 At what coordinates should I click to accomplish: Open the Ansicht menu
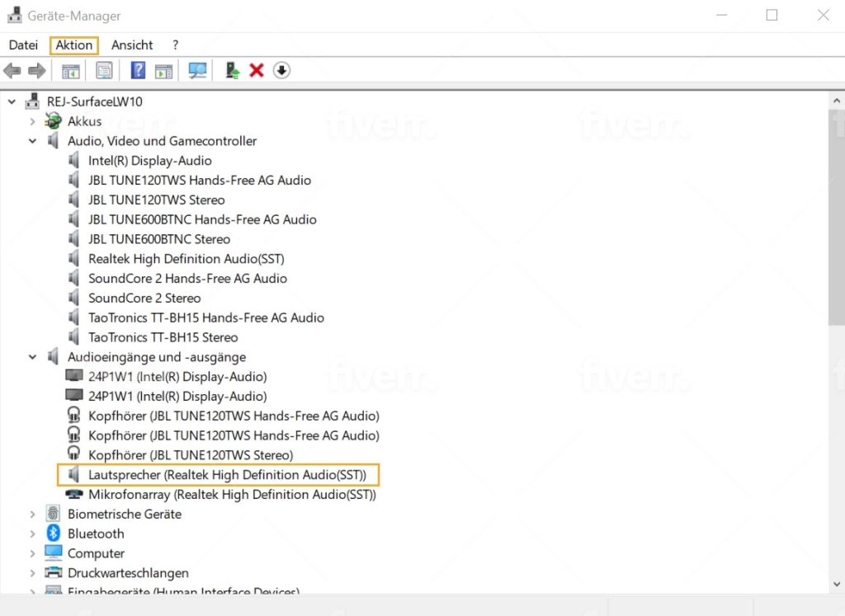click(x=132, y=45)
